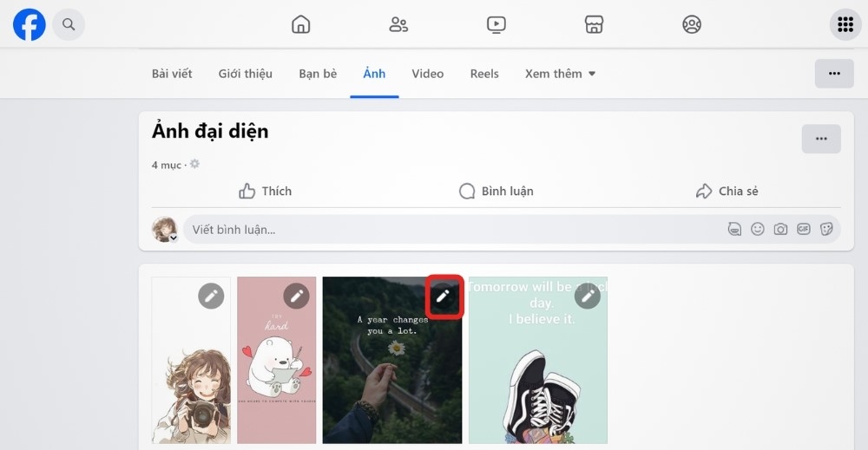Open the Facebook search box
868x450 pixels.
[69, 24]
